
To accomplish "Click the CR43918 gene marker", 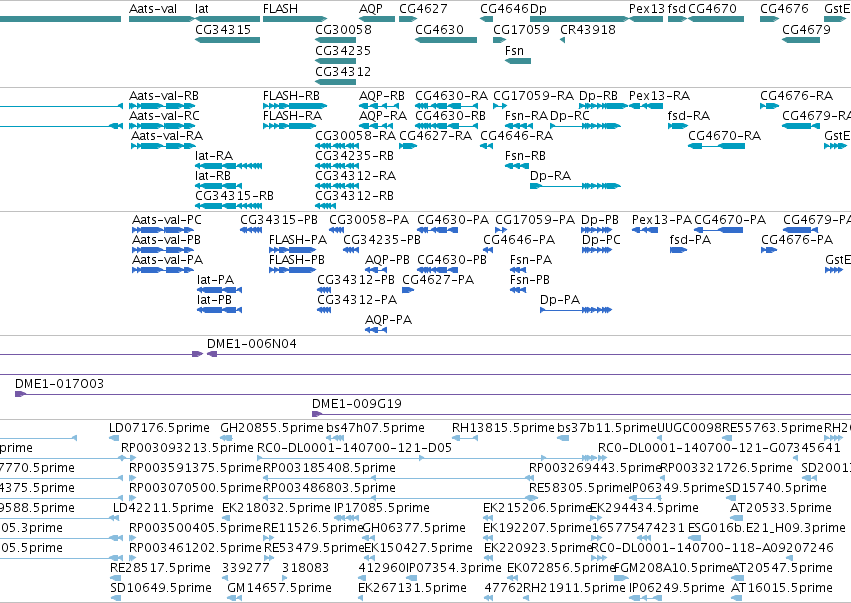I will 562,40.
